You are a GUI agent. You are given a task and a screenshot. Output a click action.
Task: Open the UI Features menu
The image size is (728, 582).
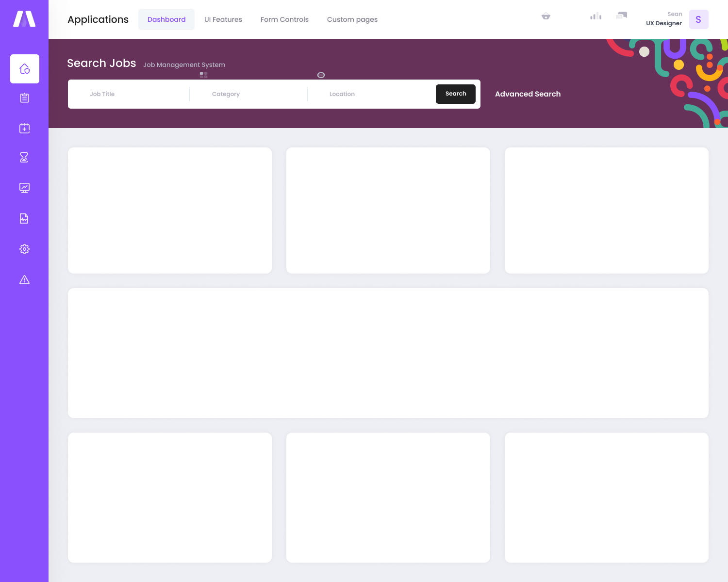223,19
